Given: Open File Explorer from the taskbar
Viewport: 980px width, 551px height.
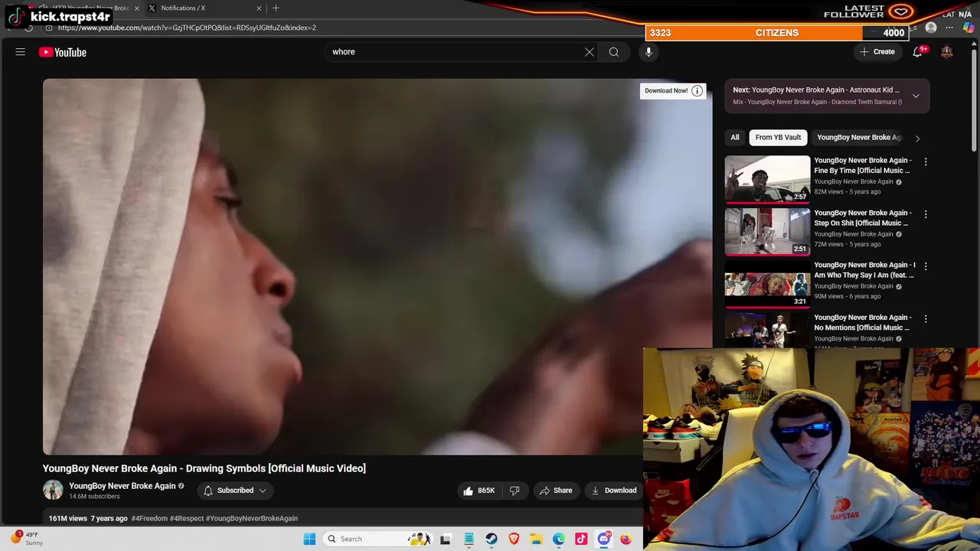Looking at the screenshot, I should [536, 539].
